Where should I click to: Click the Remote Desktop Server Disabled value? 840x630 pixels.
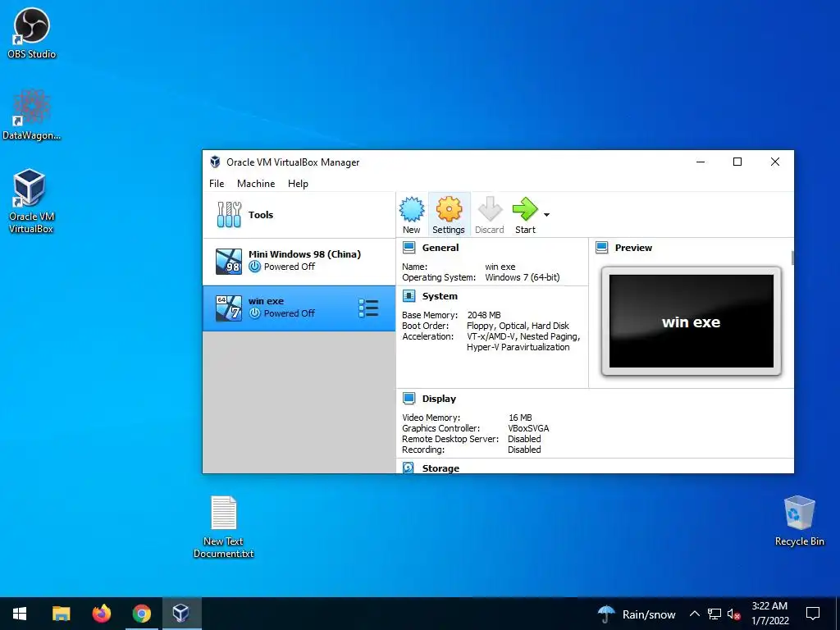[x=524, y=439]
